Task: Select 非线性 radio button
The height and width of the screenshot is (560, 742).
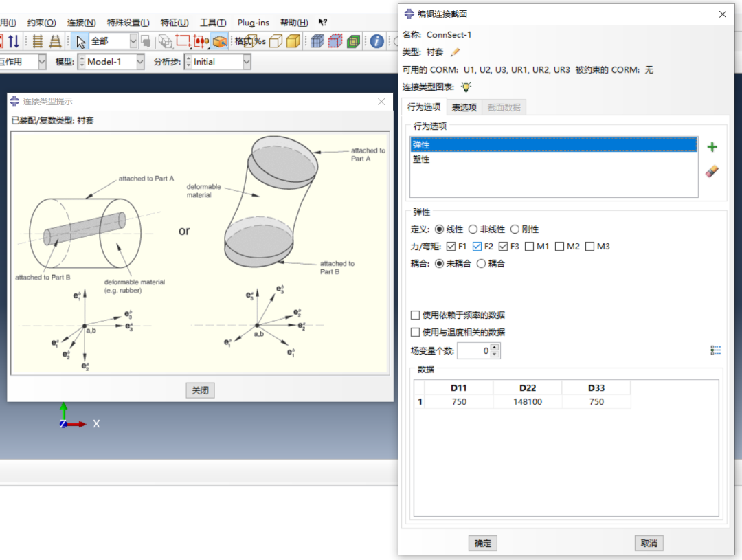Action: click(473, 229)
